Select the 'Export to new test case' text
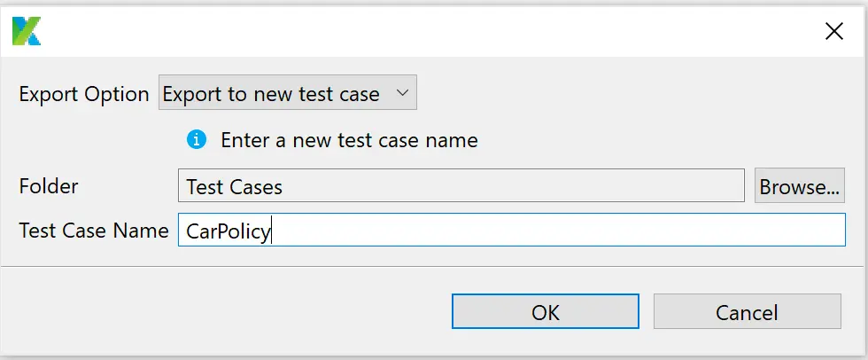Image resolution: width=868 pixels, height=360 pixels. pos(271,94)
